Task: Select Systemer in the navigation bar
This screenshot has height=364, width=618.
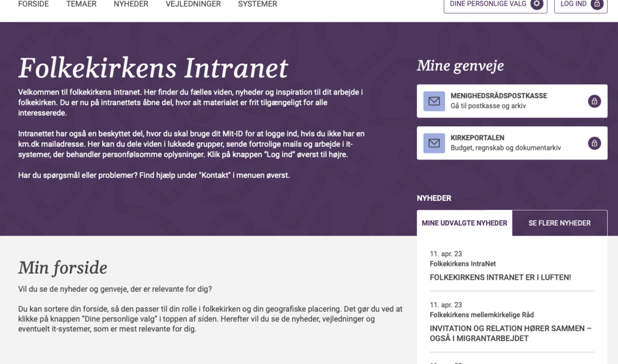Action: point(257,4)
